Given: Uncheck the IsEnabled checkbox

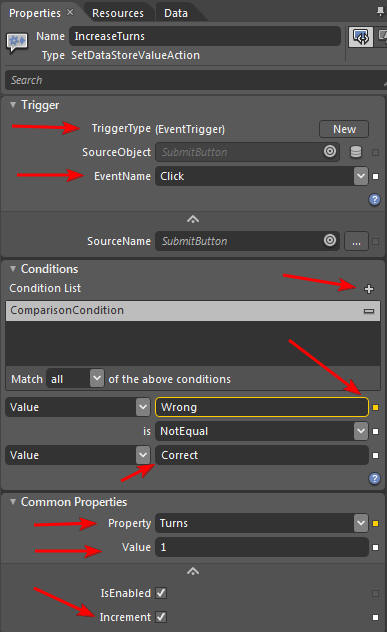Looking at the screenshot, I should coord(161,593).
